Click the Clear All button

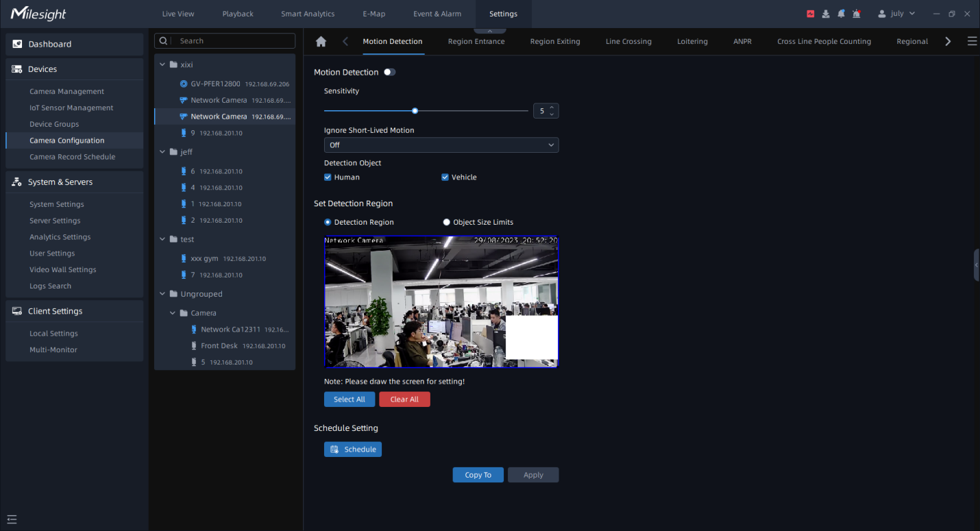(x=404, y=399)
